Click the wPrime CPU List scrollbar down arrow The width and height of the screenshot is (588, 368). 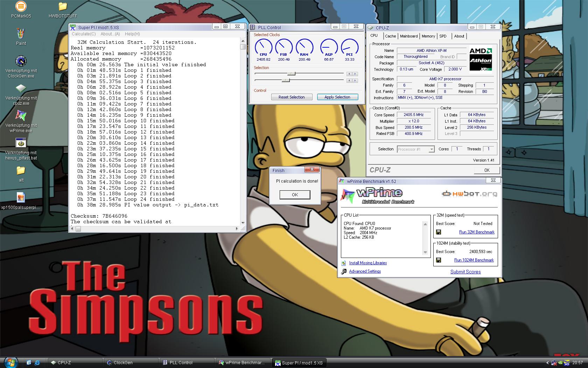coord(426,252)
